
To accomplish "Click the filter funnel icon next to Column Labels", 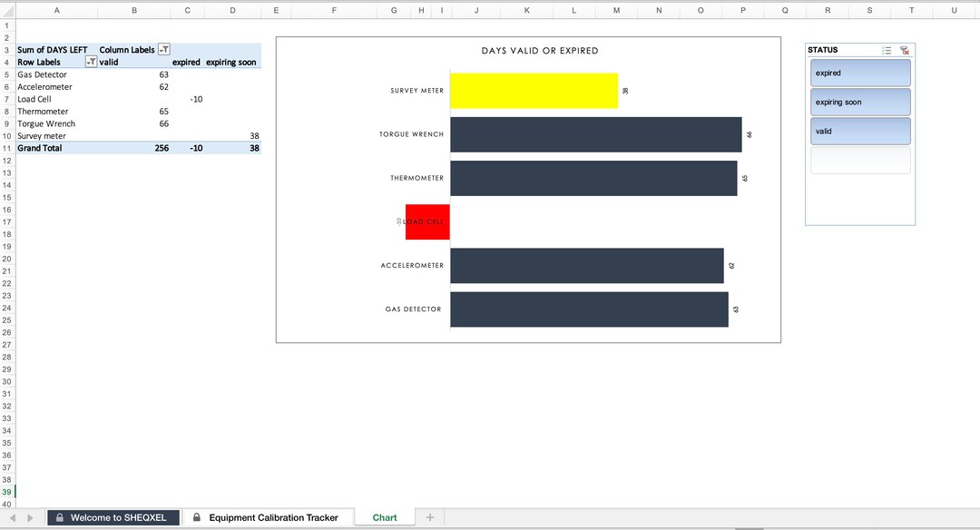I will coord(164,49).
